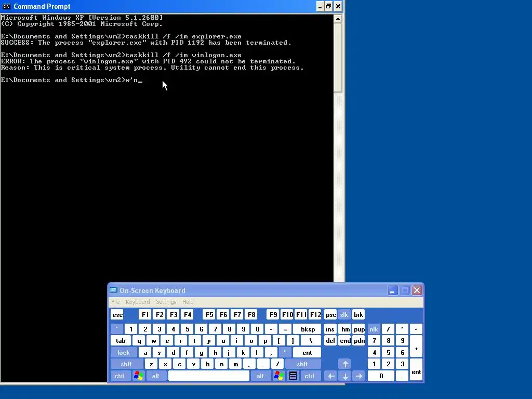Open the Keyboard menu
Viewport: 532px width, 399px height.
[x=137, y=302]
